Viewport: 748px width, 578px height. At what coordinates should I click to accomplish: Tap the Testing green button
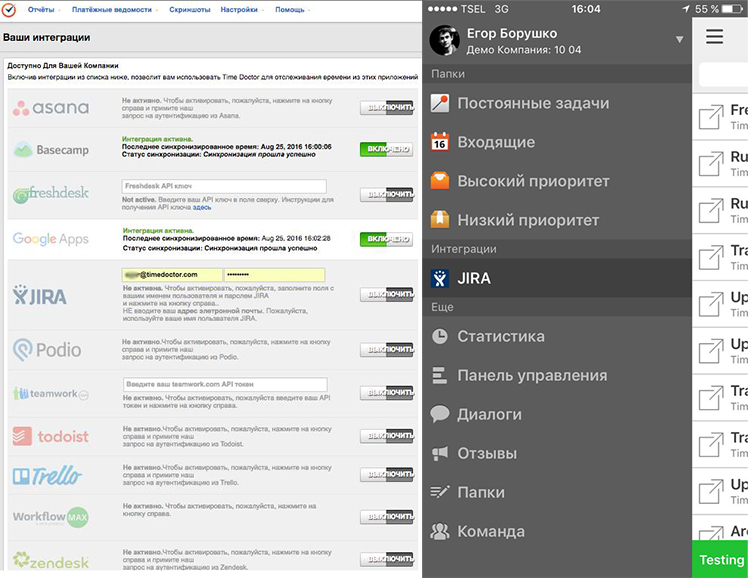coord(720,559)
